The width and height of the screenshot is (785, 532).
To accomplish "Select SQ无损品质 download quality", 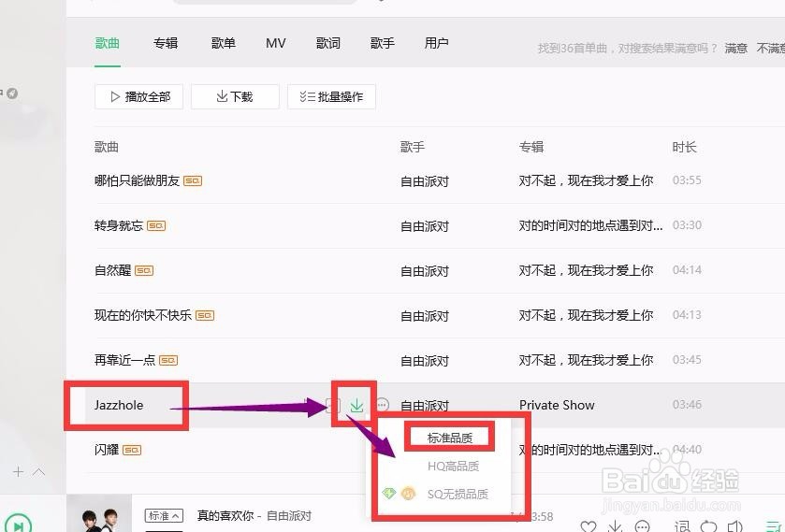I will pos(458,494).
